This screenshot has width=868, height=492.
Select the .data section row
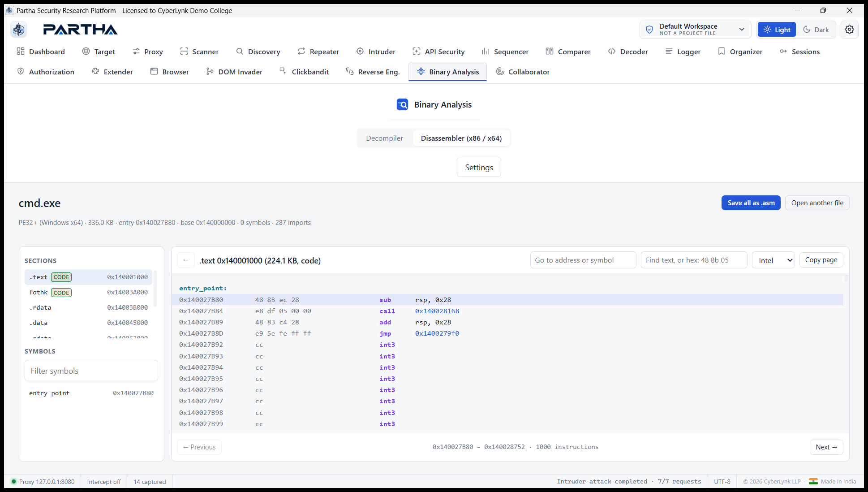click(x=88, y=323)
